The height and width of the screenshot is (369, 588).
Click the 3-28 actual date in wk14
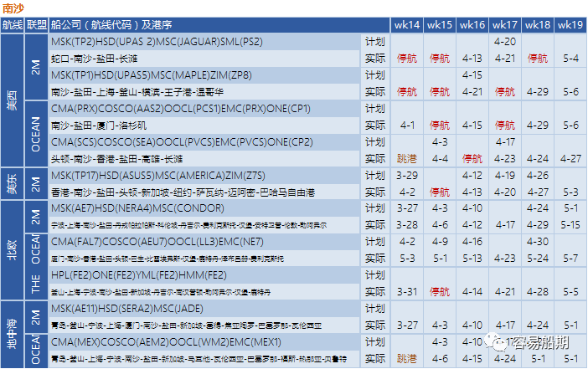(x=407, y=225)
